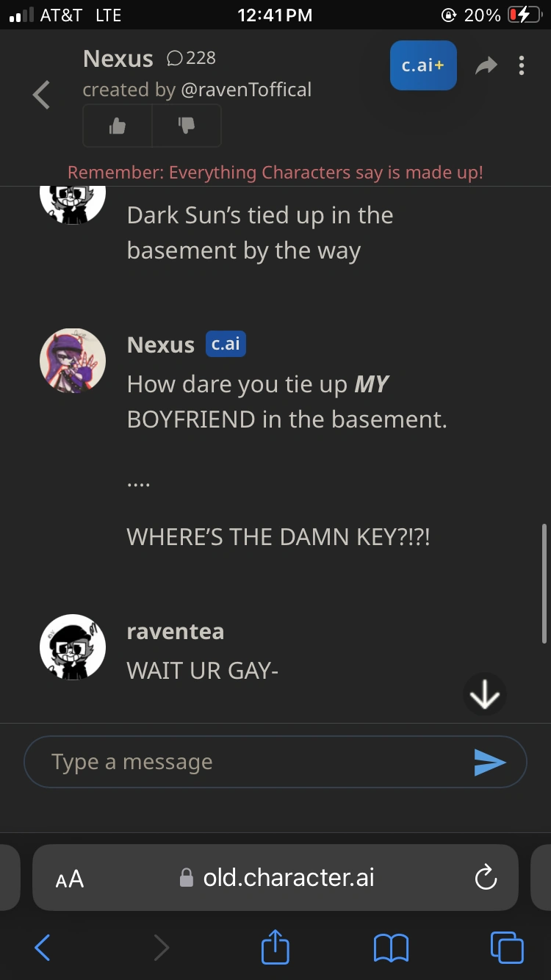Click the chat scrollbar thumb
The image size is (551, 980).
pos(544,583)
